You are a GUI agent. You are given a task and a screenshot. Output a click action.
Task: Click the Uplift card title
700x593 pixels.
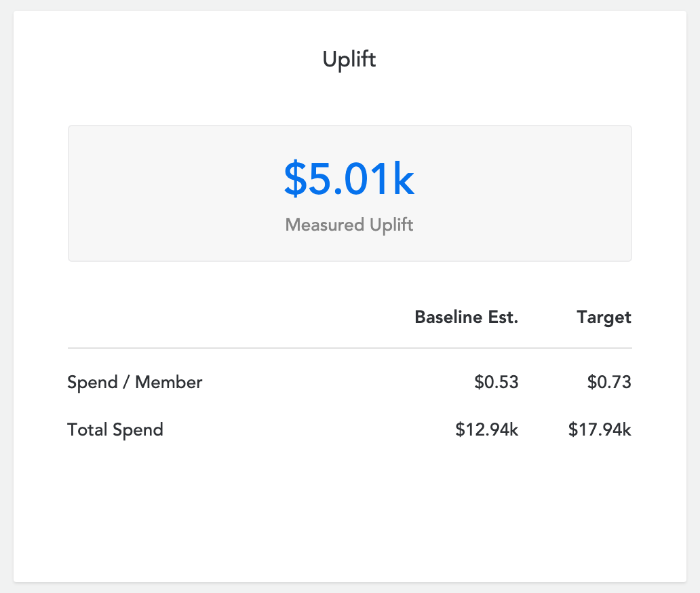[x=349, y=60]
